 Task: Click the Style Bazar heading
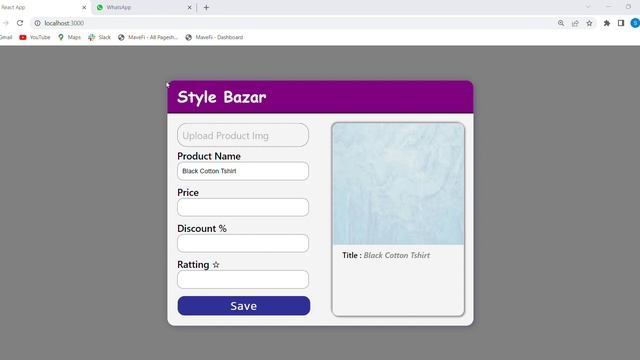pos(222,97)
